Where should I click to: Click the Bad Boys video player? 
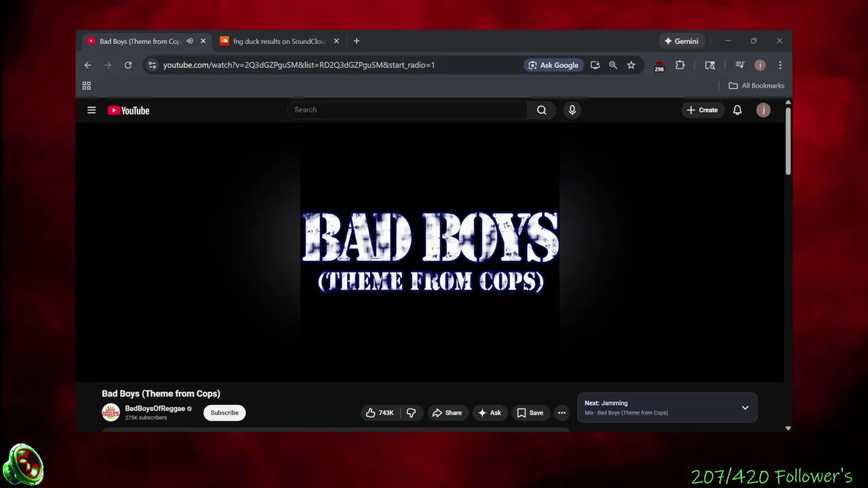430,252
